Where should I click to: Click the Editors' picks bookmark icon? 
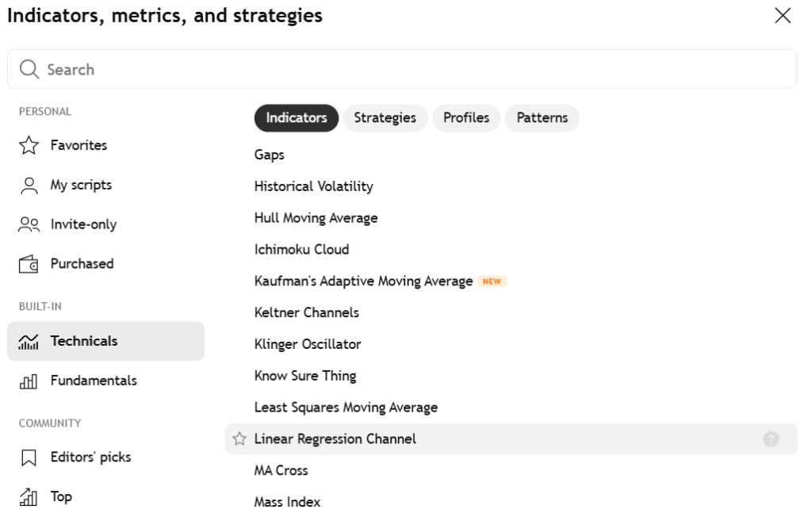click(x=29, y=458)
